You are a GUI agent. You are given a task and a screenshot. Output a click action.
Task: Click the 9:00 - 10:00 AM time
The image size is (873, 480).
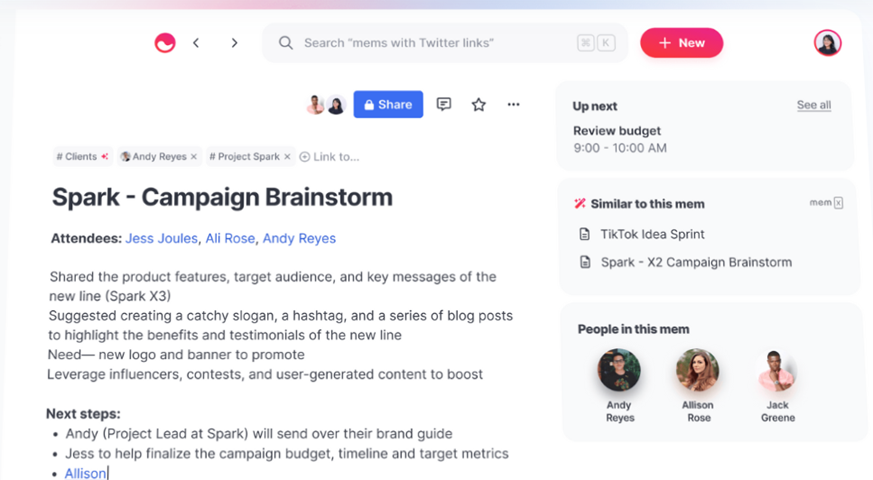620,148
